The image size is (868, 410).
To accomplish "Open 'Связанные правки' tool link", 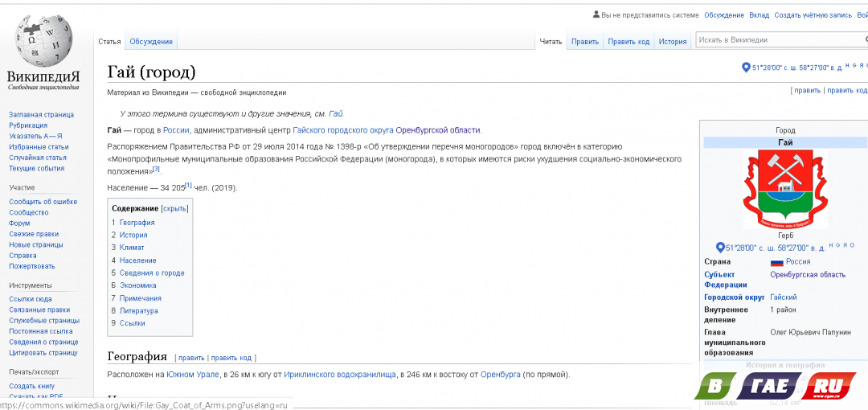I will (39, 310).
